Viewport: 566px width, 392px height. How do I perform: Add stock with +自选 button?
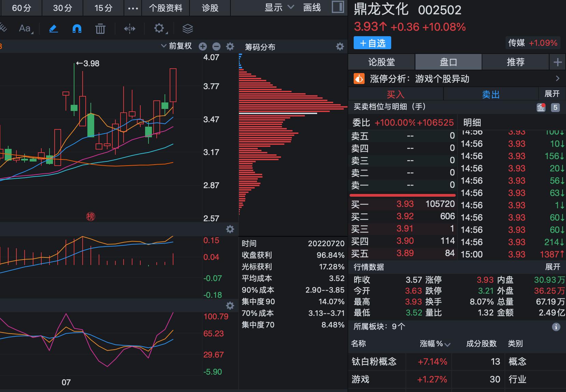pos(372,43)
